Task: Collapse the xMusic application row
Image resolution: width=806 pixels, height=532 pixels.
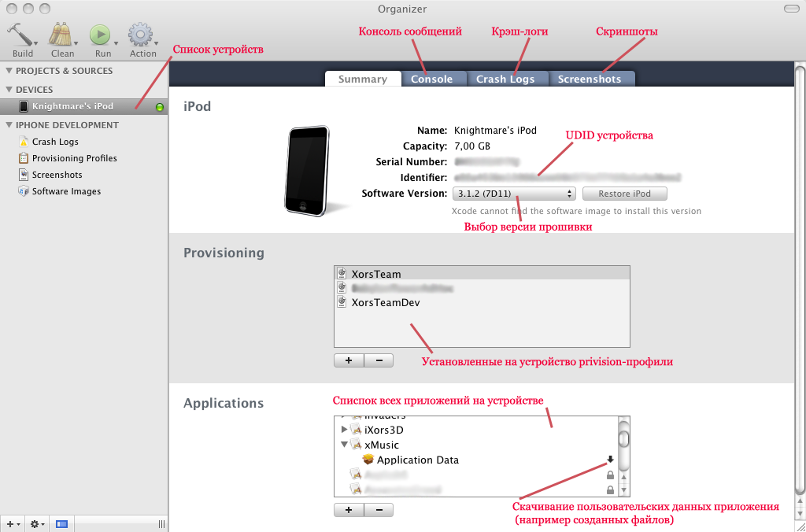Action: [x=345, y=445]
